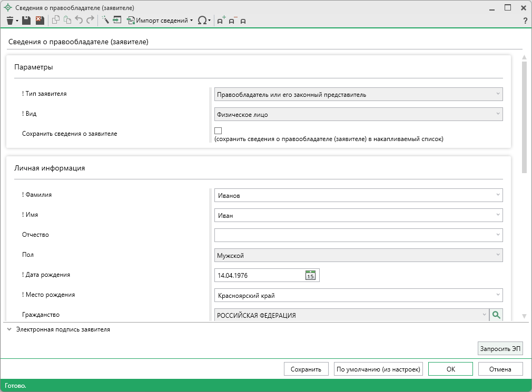532x392 pixels.
Task: Click the application target logo icon
Action: pos(8,7)
